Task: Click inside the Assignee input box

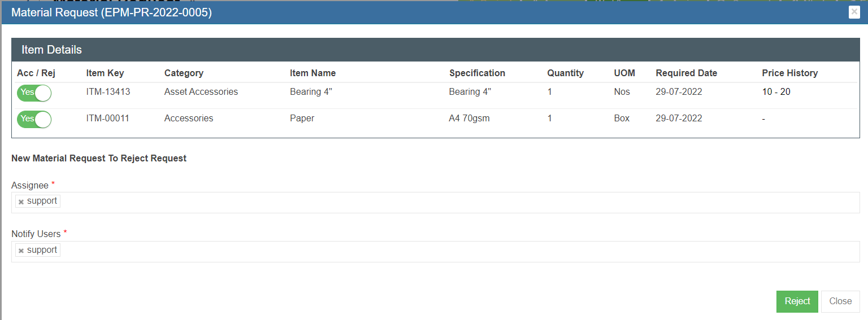Action: click(452, 203)
